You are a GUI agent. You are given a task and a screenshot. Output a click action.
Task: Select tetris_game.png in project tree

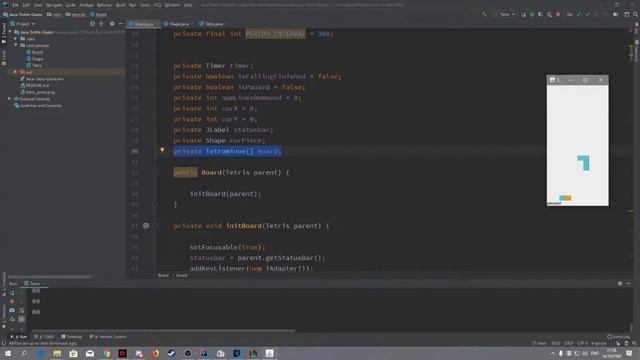tap(37, 92)
